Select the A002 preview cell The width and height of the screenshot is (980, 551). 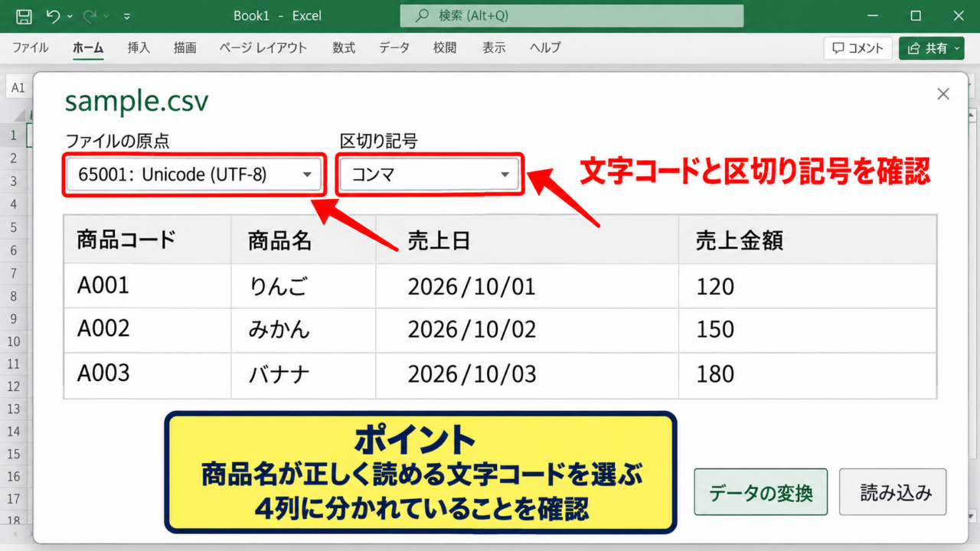[x=148, y=330]
